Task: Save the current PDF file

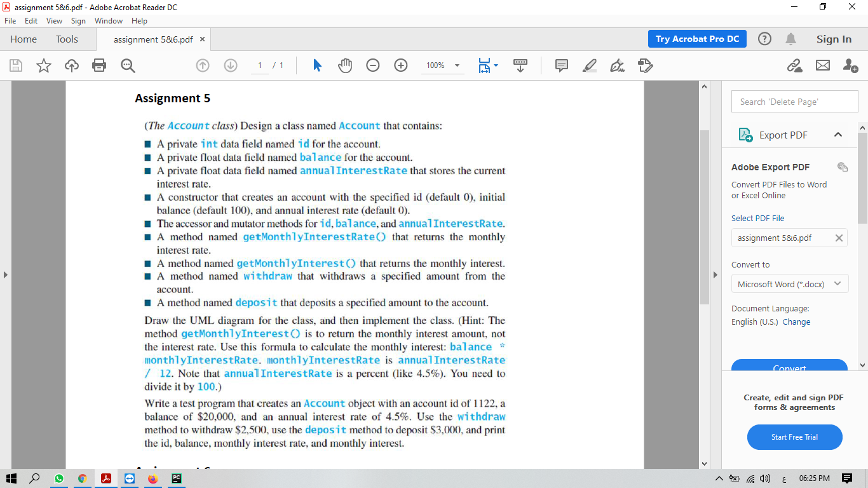Action: [15, 65]
